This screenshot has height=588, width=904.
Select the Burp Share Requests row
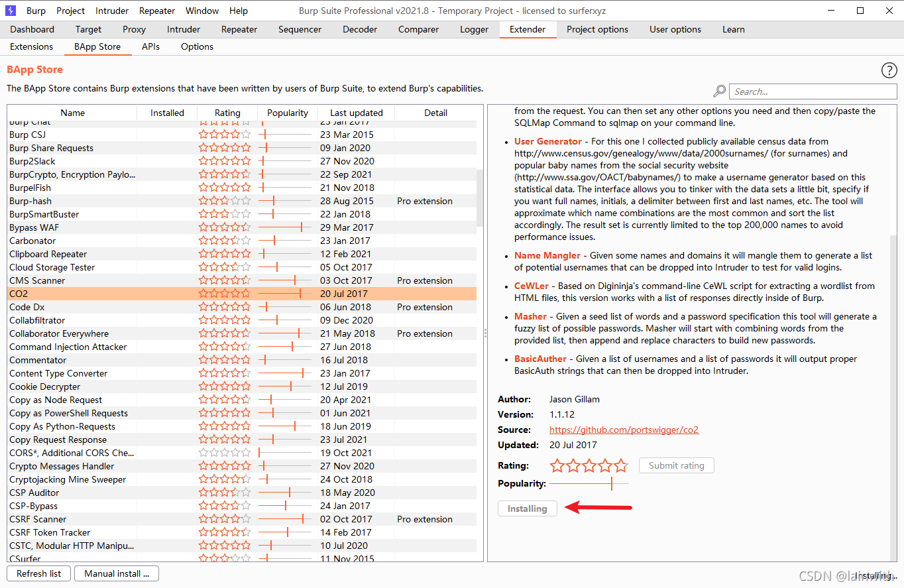point(242,148)
